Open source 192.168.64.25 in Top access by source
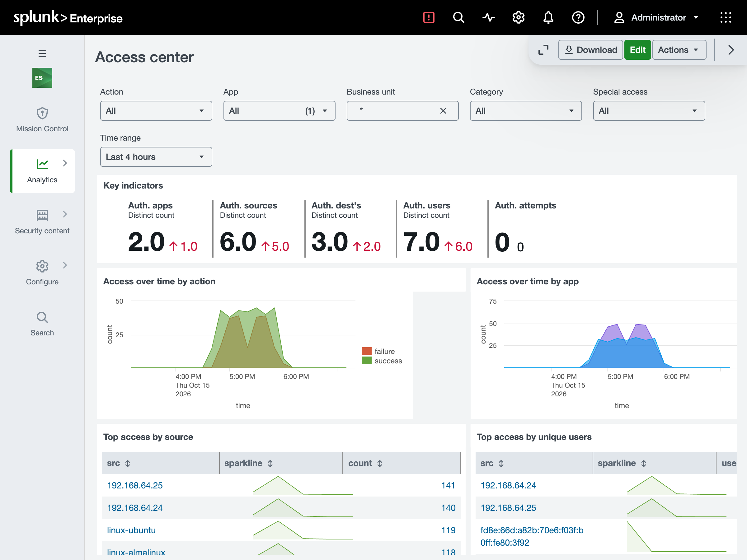Screen dimensions: 747x560 tap(135, 485)
